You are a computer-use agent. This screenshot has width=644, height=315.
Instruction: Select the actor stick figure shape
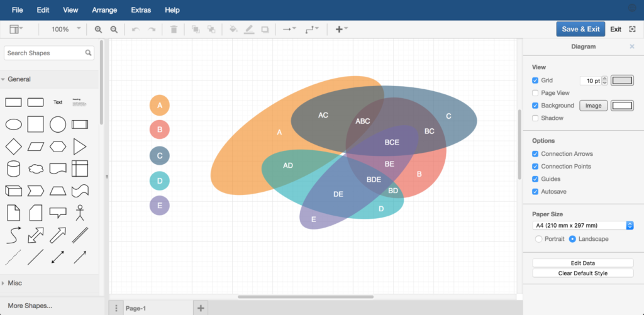click(x=80, y=213)
